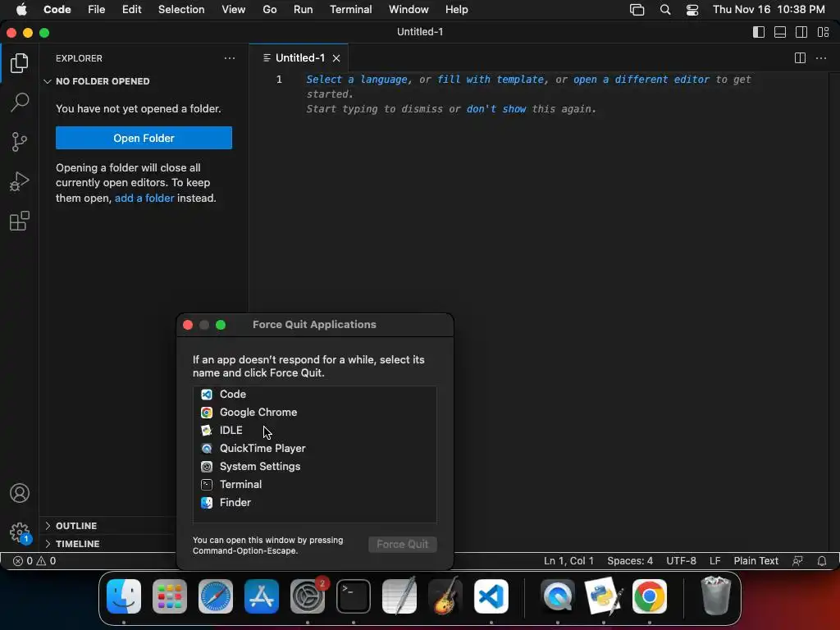840x630 pixels.
Task: Click the 'add a folder' link
Action: pos(144,199)
